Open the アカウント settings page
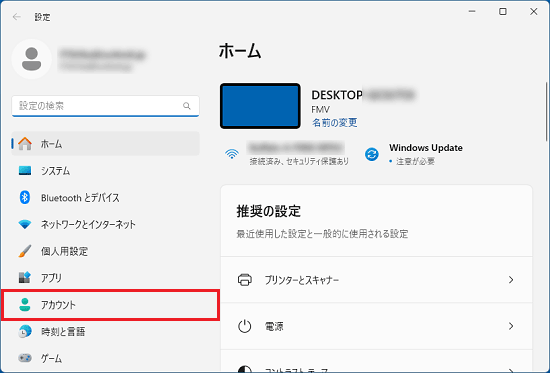Screen dimensions: 550x373 [x=106, y=305]
